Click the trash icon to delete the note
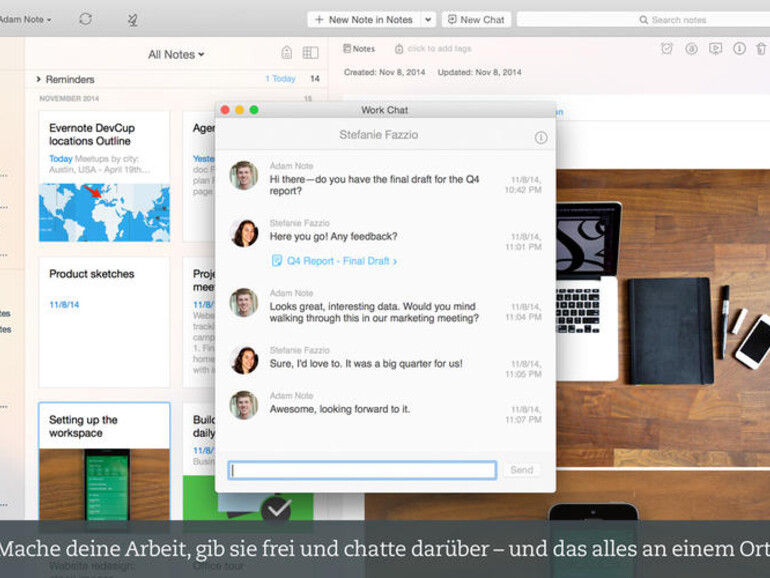770x578 pixels. coord(761,48)
